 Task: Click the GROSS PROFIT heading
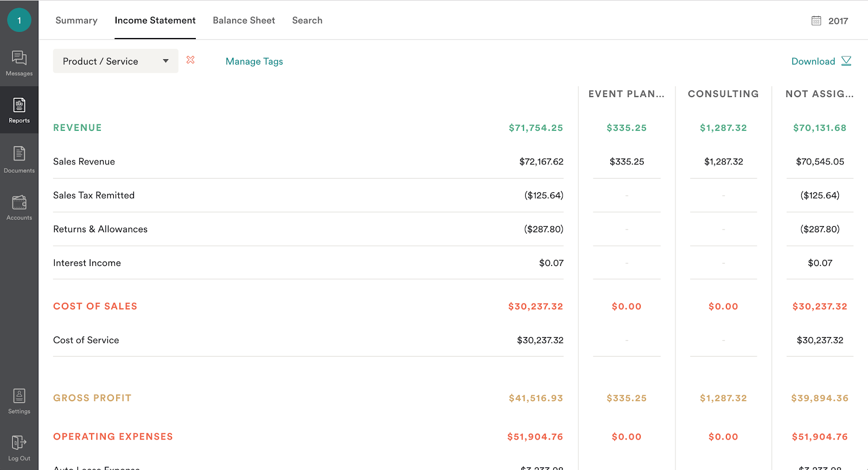pyautogui.click(x=92, y=398)
